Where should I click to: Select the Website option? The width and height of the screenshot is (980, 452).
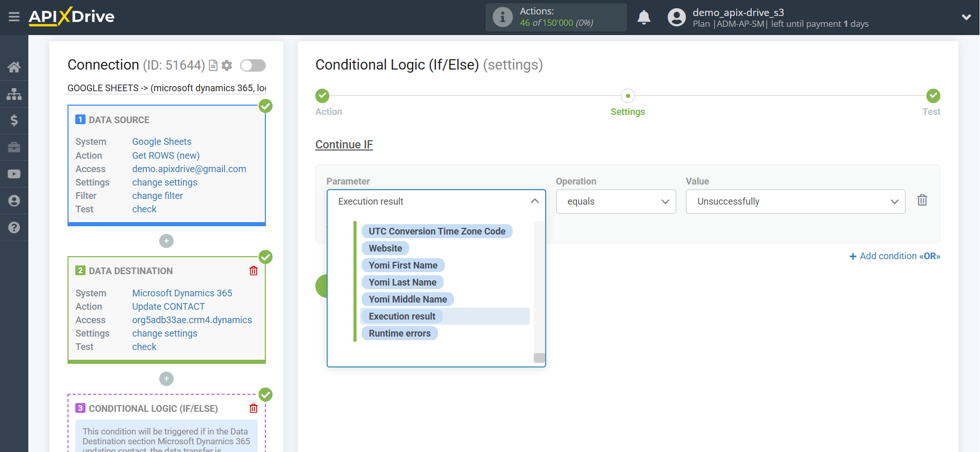point(385,248)
